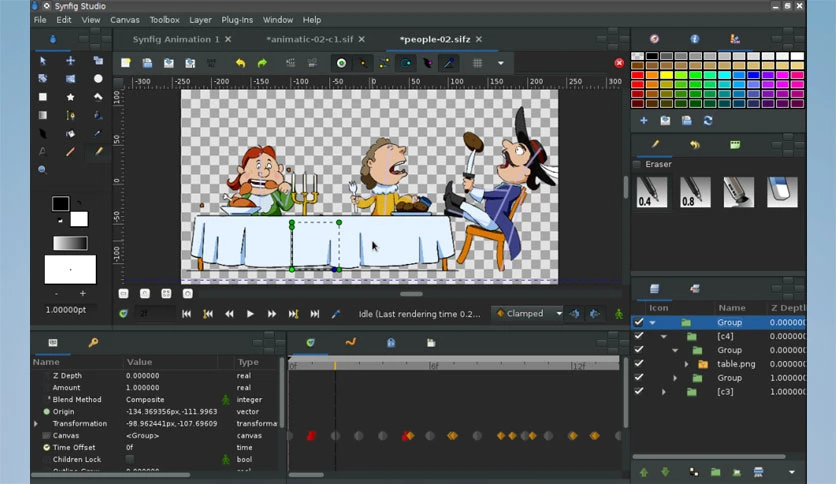
Task: Raise layer with green up arrow
Action: [644, 472]
